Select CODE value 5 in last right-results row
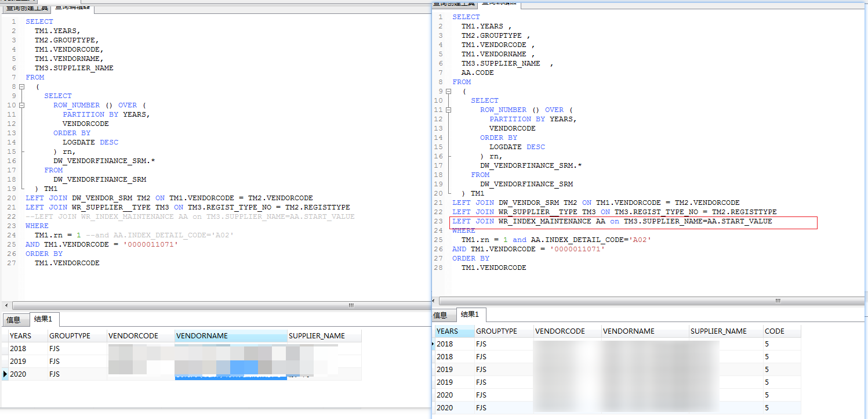 [782, 408]
